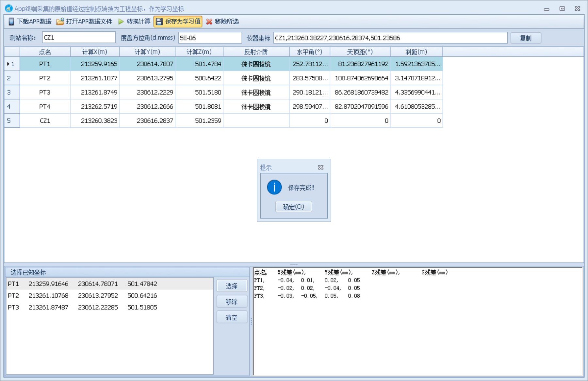Click the floppy disk icon of 保存为学习值
Screen dimensions: 588x381
159,22
